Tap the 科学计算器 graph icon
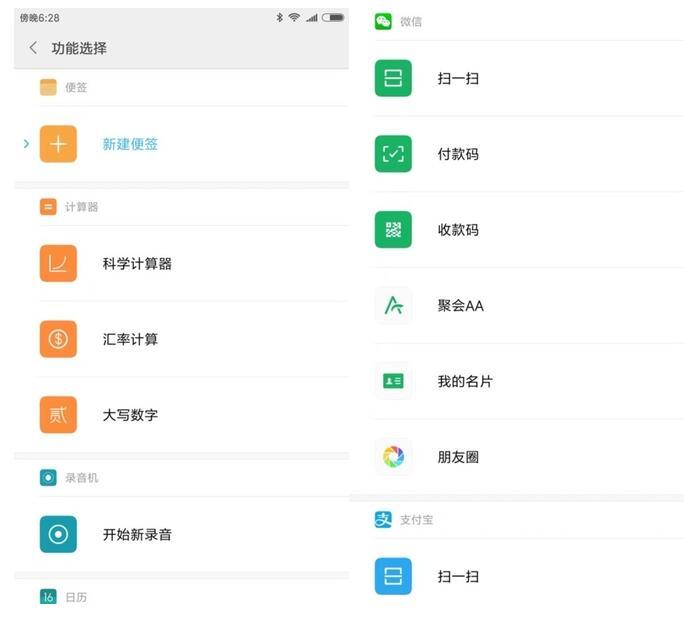Image resolution: width=696 pixels, height=628 pixels. tap(58, 263)
